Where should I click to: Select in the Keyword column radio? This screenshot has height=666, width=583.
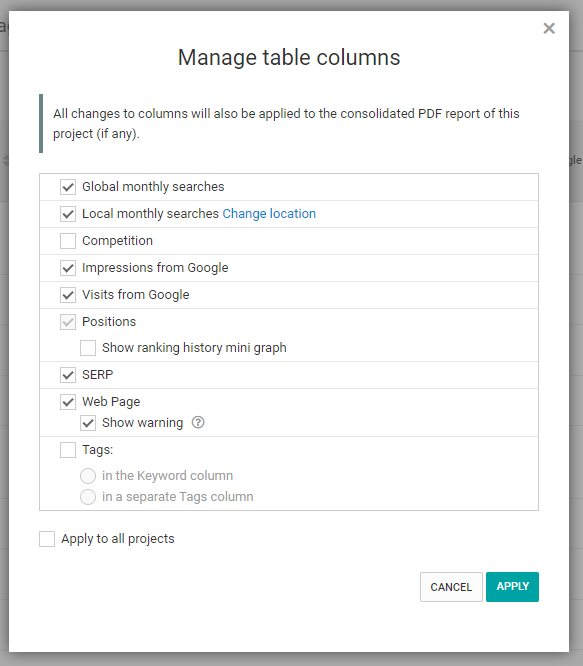point(88,476)
